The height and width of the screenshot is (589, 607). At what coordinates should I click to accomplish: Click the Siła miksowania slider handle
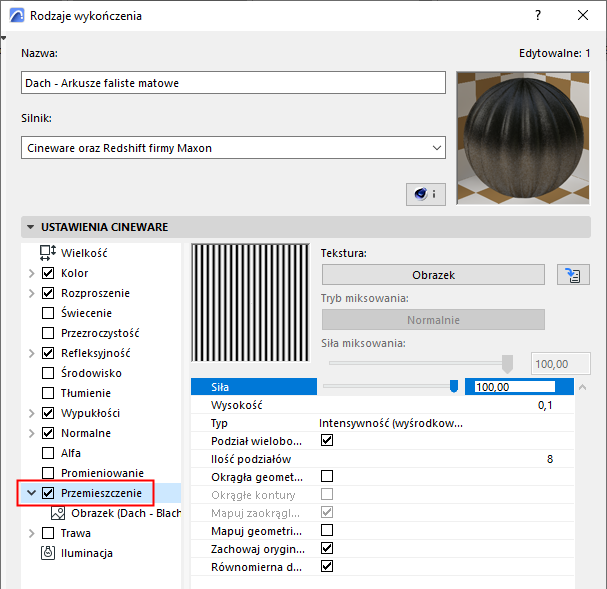click(507, 364)
